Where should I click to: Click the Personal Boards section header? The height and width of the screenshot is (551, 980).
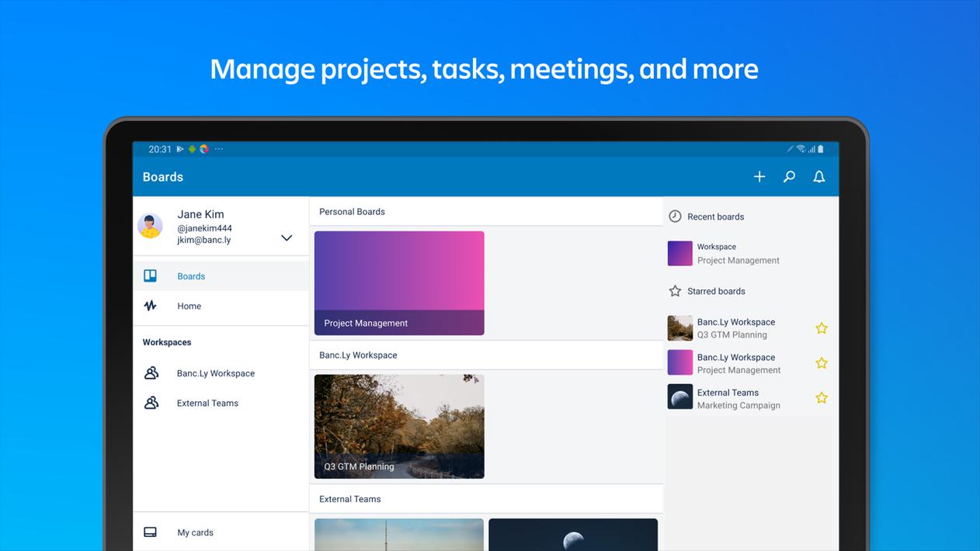click(x=486, y=211)
